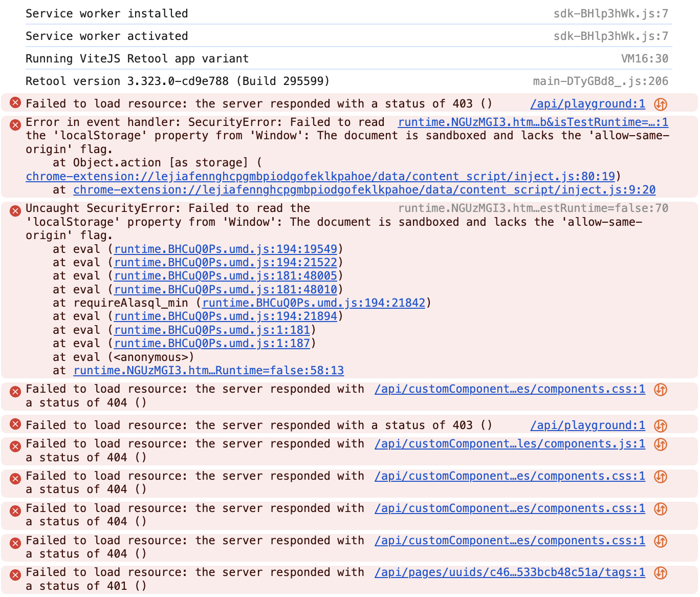Click error icon beside 'Error in event handler'

click(x=15, y=124)
